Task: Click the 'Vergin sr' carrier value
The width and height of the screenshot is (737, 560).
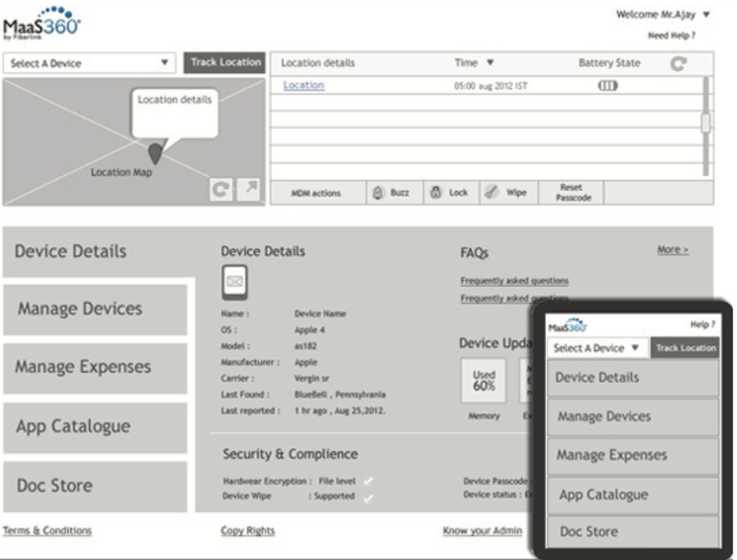Action: tap(312, 378)
